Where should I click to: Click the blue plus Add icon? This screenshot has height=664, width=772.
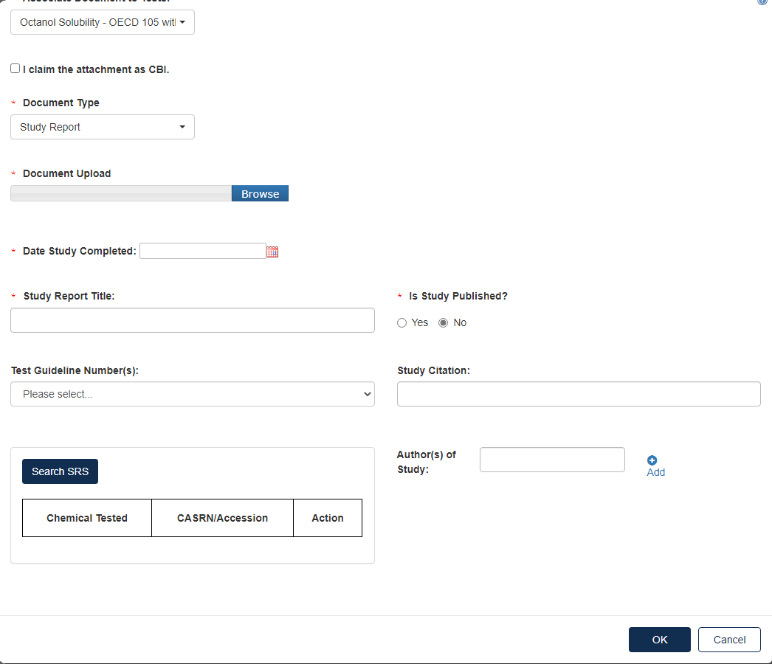652,460
